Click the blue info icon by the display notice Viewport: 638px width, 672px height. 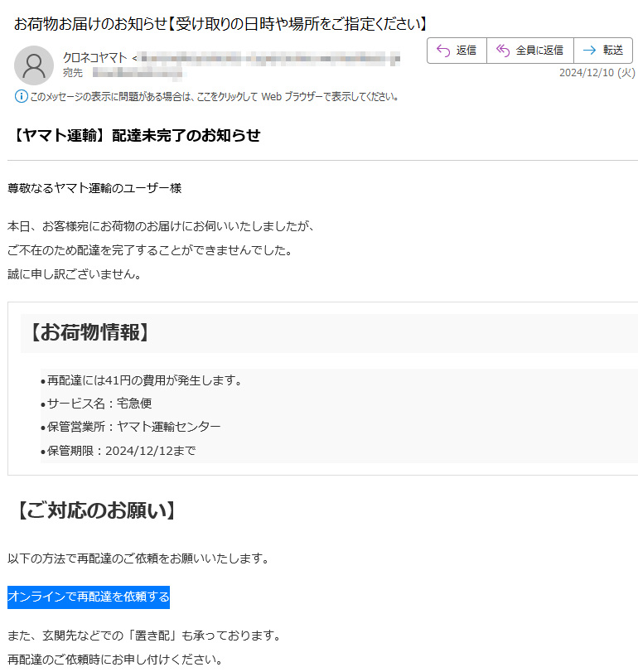click(x=21, y=96)
